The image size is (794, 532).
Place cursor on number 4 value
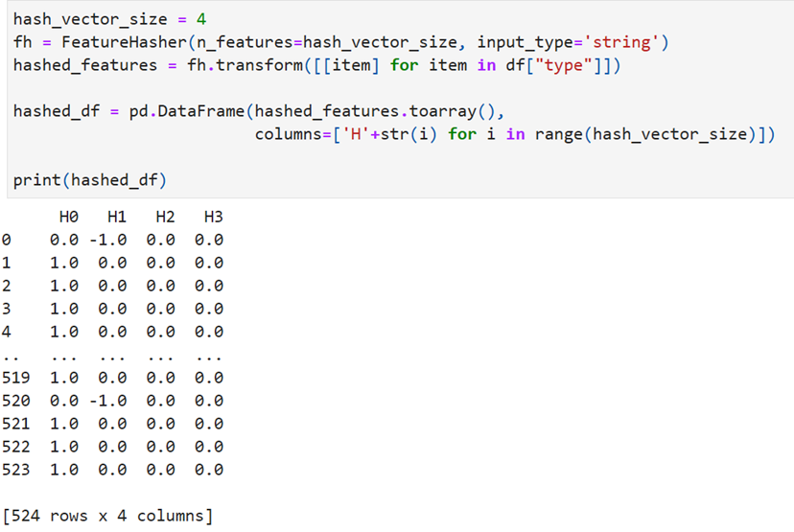(x=201, y=19)
